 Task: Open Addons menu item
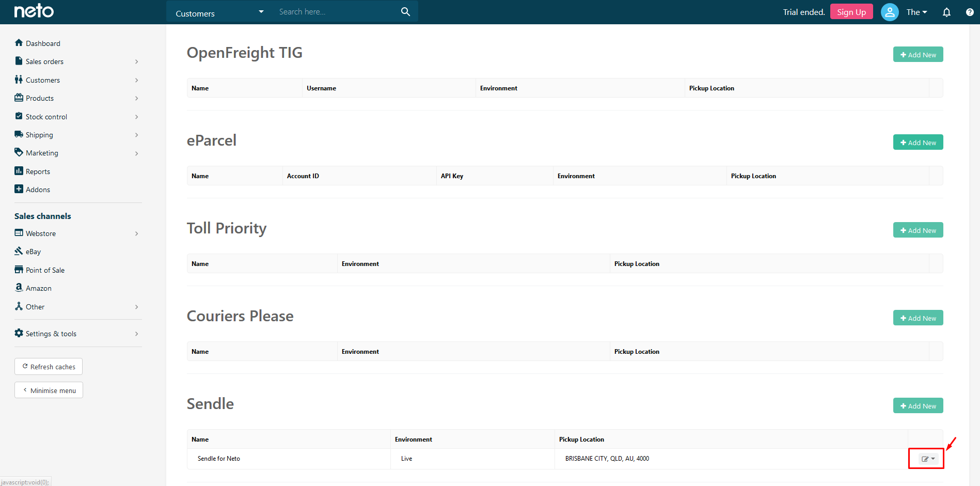(38, 190)
